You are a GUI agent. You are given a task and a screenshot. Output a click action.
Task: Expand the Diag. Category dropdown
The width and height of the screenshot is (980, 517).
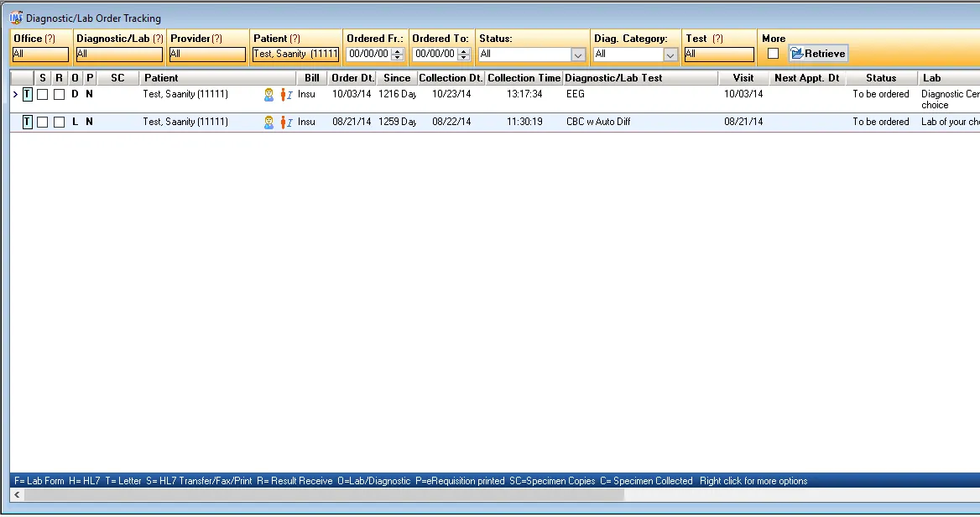tap(670, 55)
